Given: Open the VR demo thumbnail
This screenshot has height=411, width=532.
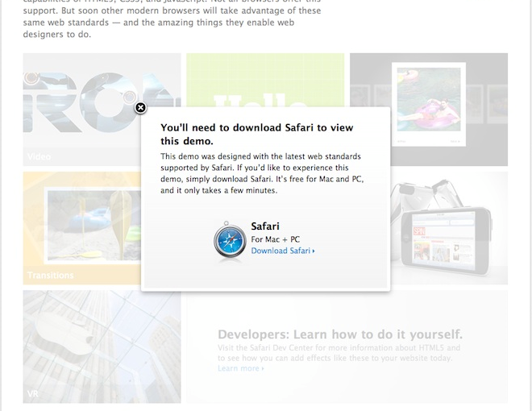Looking at the screenshot, I should tap(102, 347).
